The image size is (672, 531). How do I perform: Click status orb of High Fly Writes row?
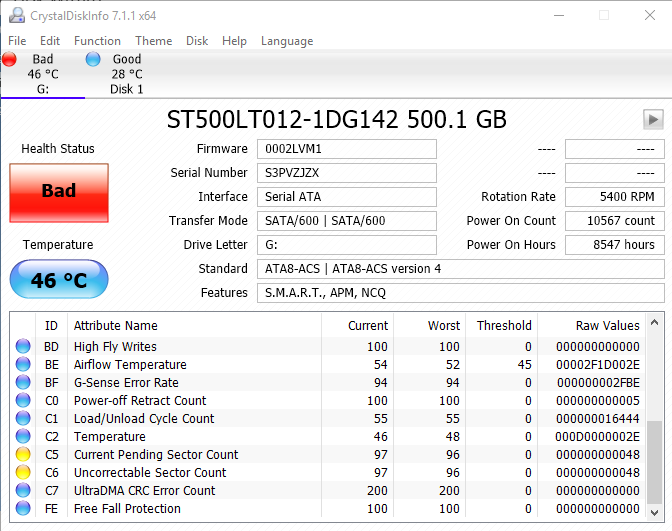point(23,346)
